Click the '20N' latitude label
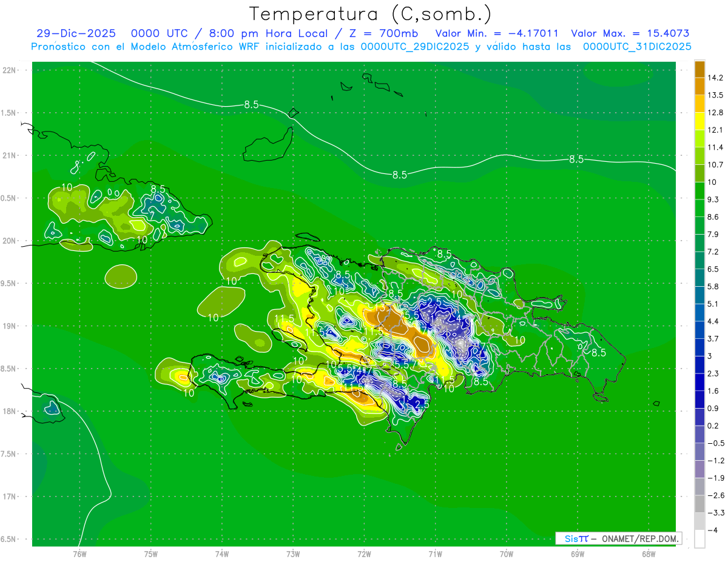 coord(10,241)
